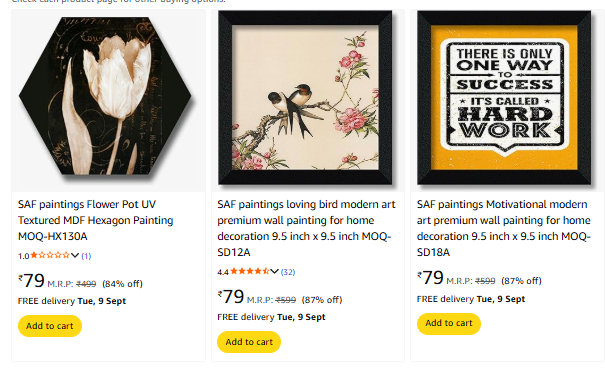Image resolution: width=605 pixels, height=368 pixels.
Task: Open the loving bird painting image
Action: 305,98
